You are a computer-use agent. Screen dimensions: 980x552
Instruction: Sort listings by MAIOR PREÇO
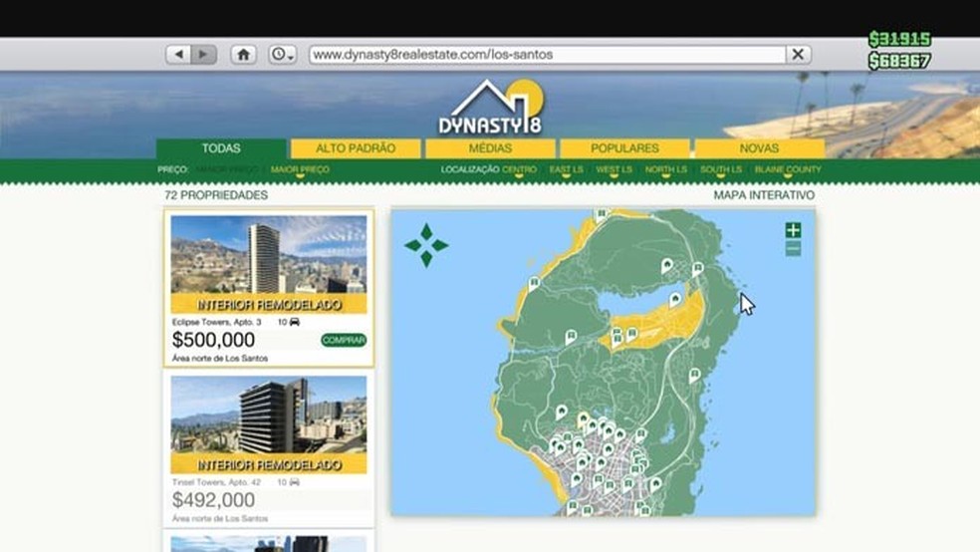[300, 169]
